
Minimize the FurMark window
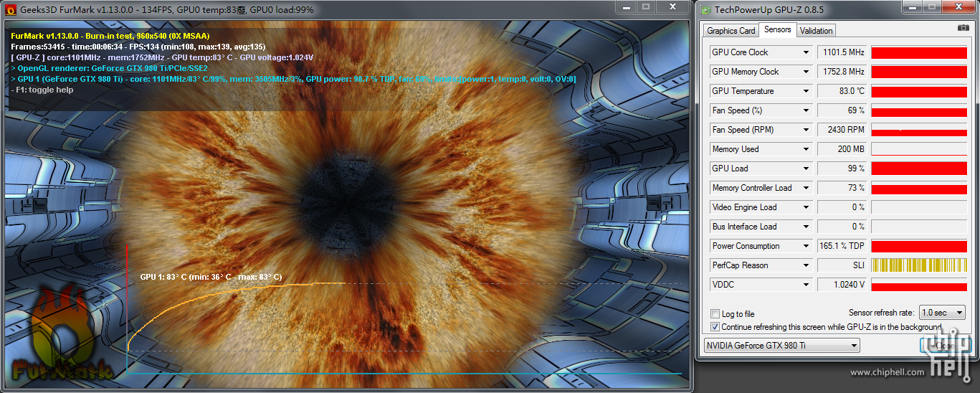coord(626,6)
